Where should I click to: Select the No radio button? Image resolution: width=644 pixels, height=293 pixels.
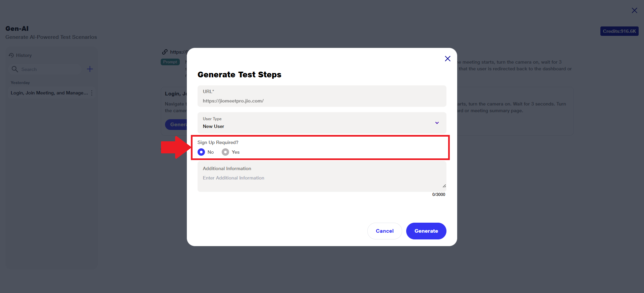pyautogui.click(x=201, y=152)
